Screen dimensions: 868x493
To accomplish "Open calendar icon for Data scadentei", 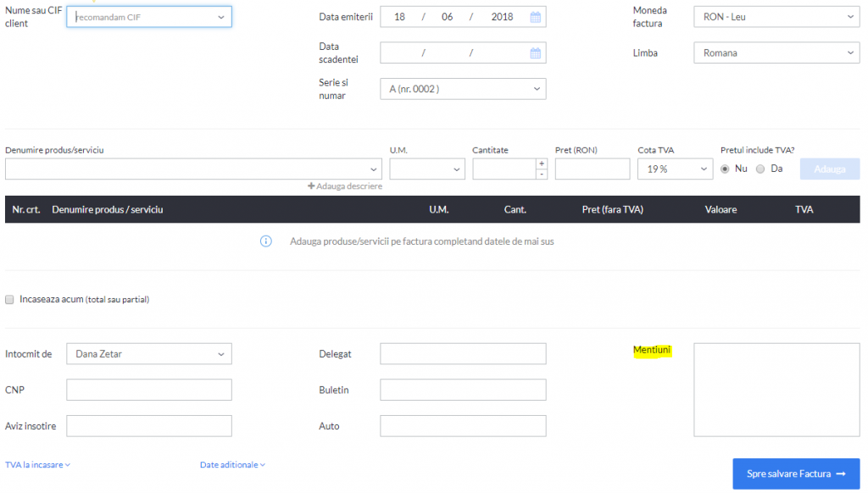I will [x=536, y=53].
